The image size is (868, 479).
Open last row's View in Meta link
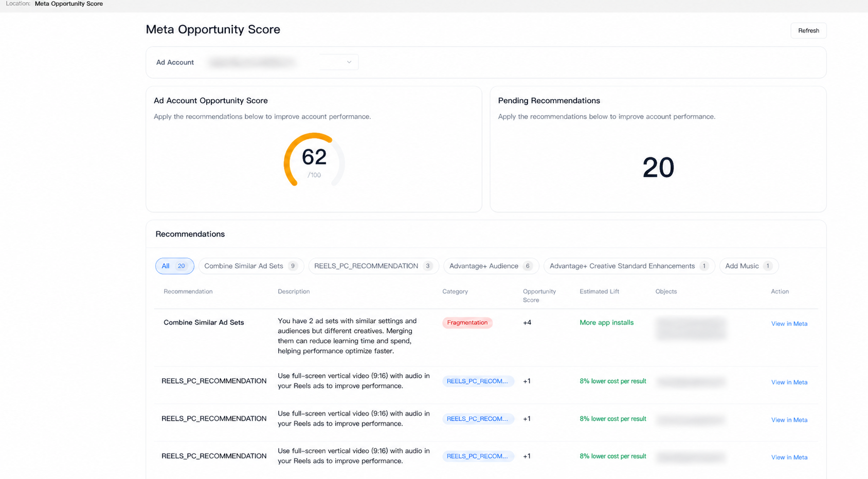coord(789,457)
